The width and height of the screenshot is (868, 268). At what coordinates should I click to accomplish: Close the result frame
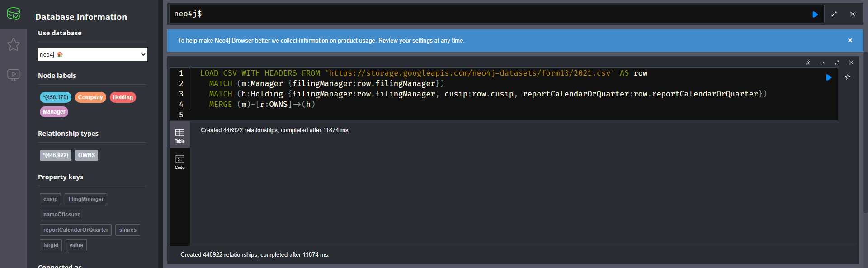tap(851, 62)
